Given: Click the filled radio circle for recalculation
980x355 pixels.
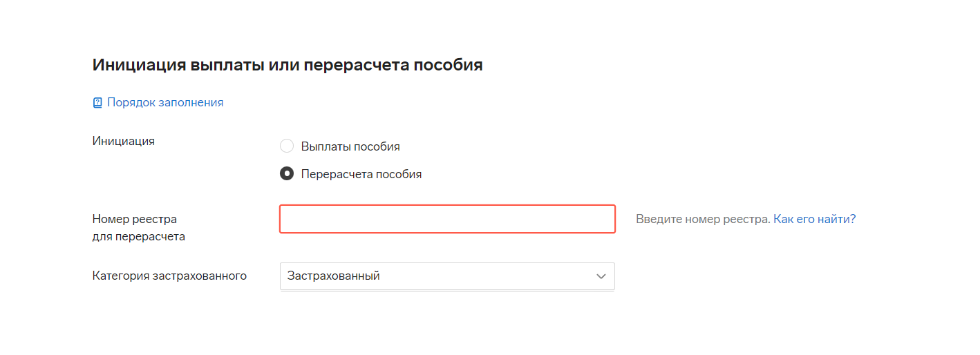Looking at the screenshot, I should tap(287, 174).
